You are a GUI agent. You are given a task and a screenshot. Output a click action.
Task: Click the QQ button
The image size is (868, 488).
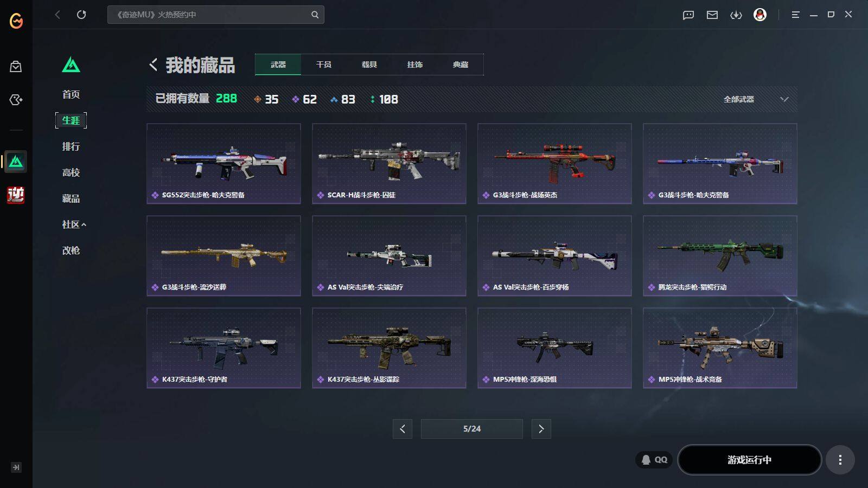pos(654,460)
